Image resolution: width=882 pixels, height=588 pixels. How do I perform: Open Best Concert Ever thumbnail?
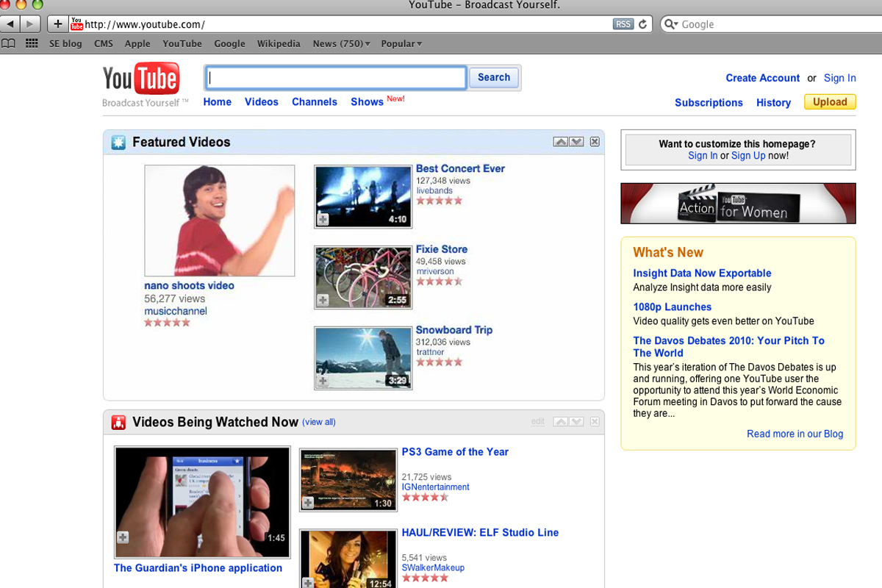363,196
